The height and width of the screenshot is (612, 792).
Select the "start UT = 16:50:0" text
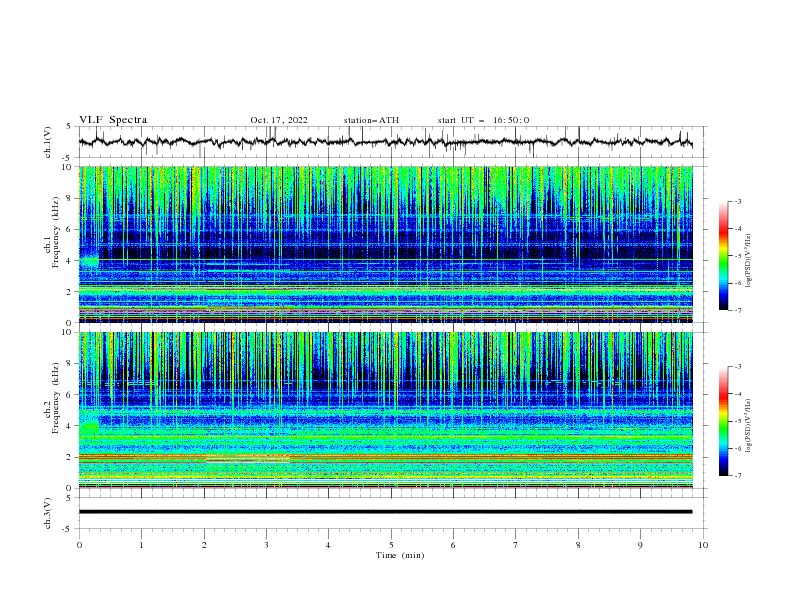click(x=483, y=120)
